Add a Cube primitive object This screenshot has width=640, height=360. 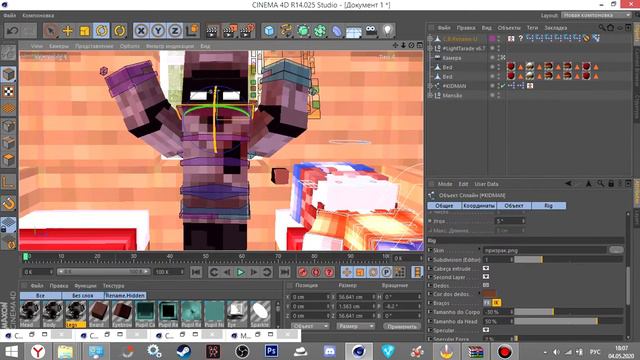(x=269, y=31)
